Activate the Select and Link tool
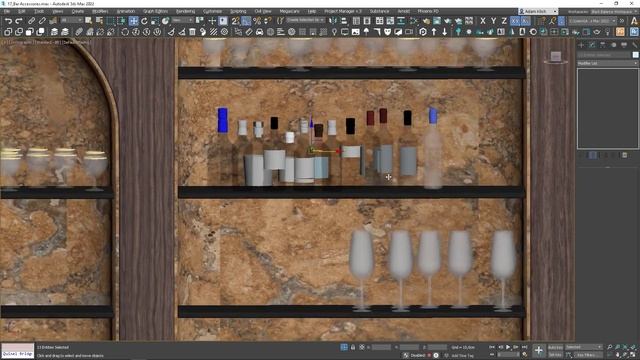Viewport: 640px width, 360px height. point(31,21)
